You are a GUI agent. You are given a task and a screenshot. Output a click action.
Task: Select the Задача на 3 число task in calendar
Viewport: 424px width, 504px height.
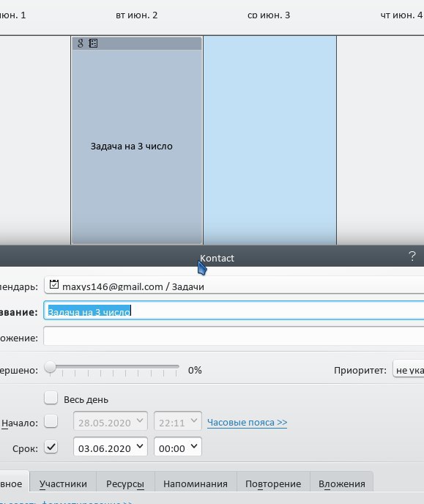pyautogui.click(x=137, y=141)
